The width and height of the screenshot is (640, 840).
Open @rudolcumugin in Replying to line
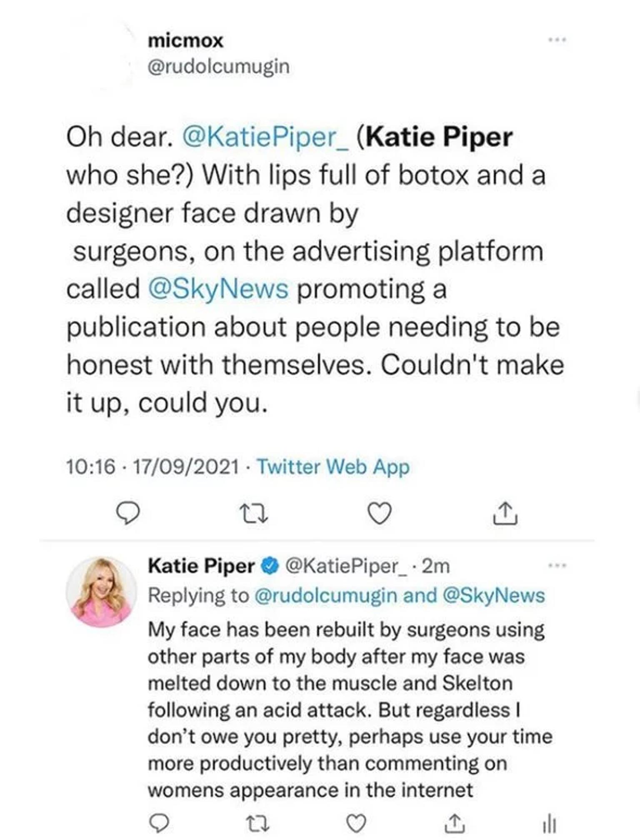coord(325,595)
